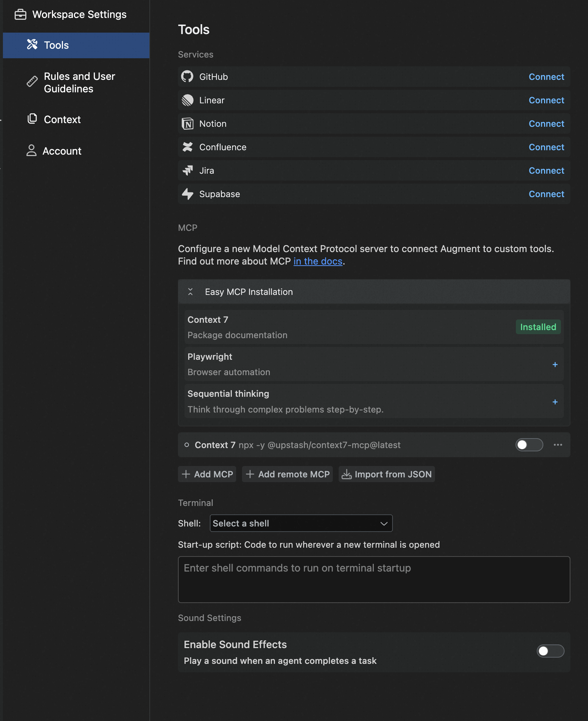
Task: Open the Select a shell dropdown
Action: point(301,523)
